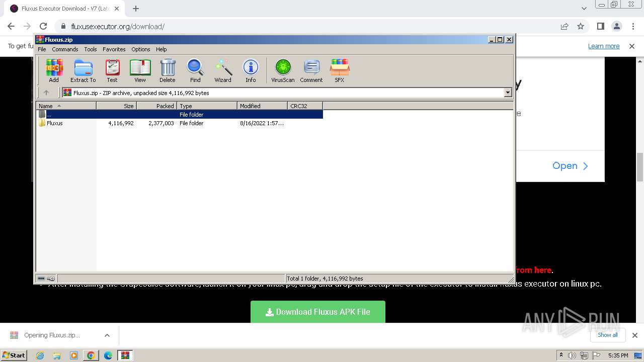Sort by Size column header
This screenshot has width=644, height=362.
tap(116, 106)
